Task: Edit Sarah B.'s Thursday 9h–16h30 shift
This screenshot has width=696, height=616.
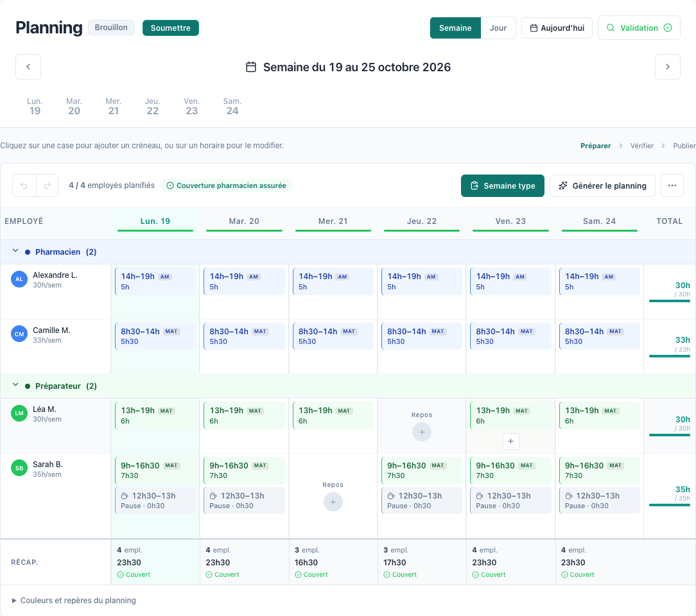Action: pos(422,470)
